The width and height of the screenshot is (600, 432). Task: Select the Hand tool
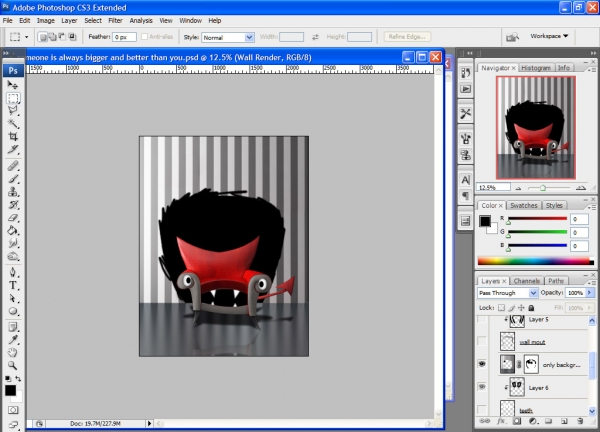13,352
